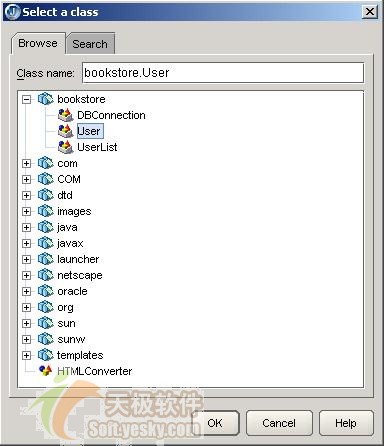The image size is (384, 446).
Task: Close the Select a class dialog
Action: click(370, 12)
